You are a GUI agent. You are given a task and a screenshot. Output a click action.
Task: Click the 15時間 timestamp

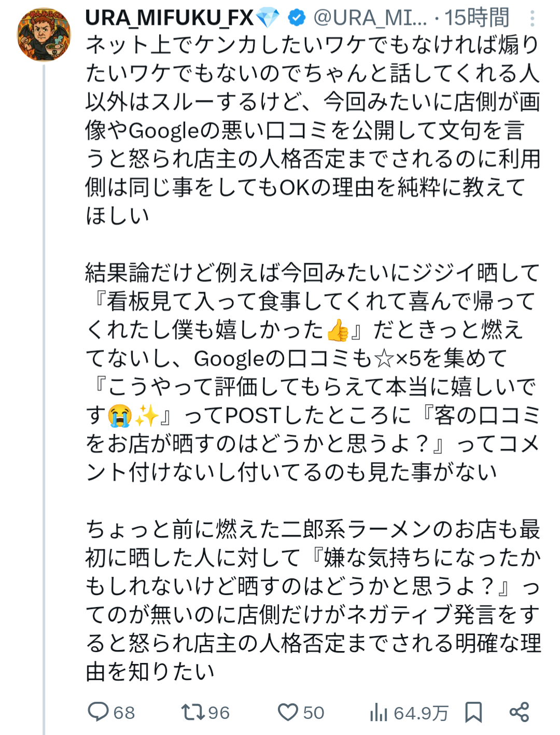coord(477,18)
